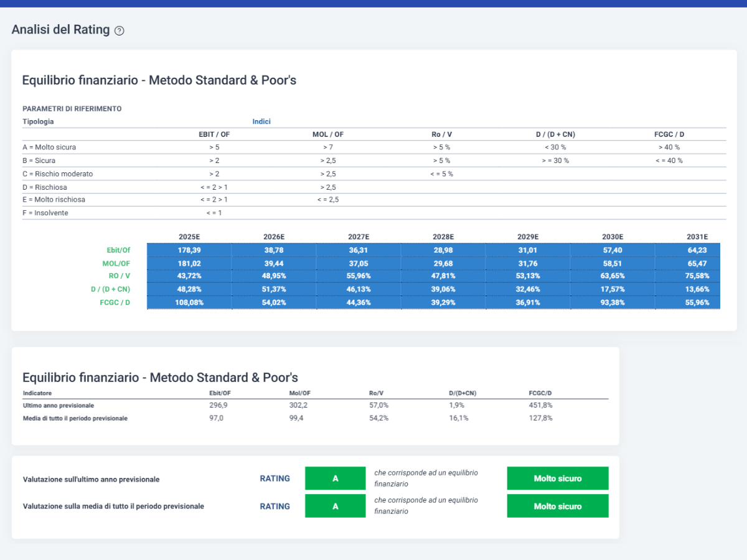The height and width of the screenshot is (560, 747).
Task: Click the F = Insolvente row label
Action: pyautogui.click(x=45, y=213)
